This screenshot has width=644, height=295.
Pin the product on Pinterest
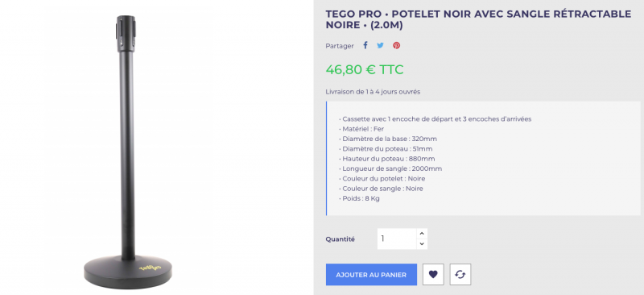(396, 46)
